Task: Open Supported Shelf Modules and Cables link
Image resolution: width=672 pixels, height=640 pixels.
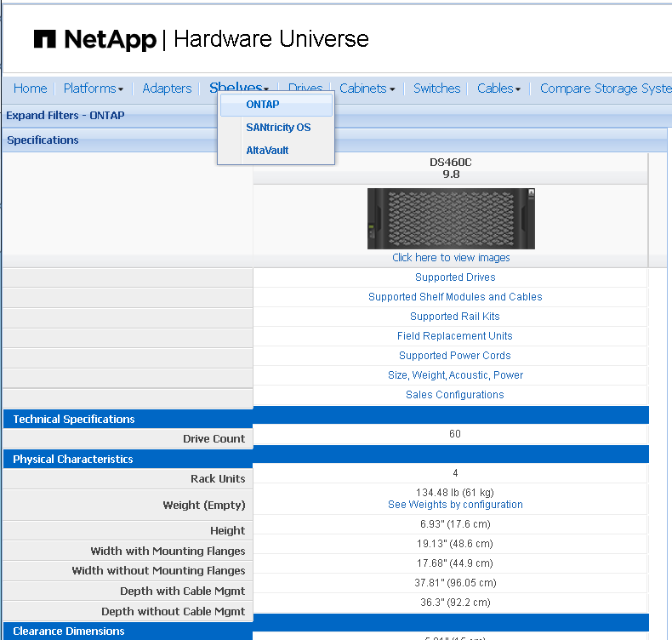Action: (455, 297)
